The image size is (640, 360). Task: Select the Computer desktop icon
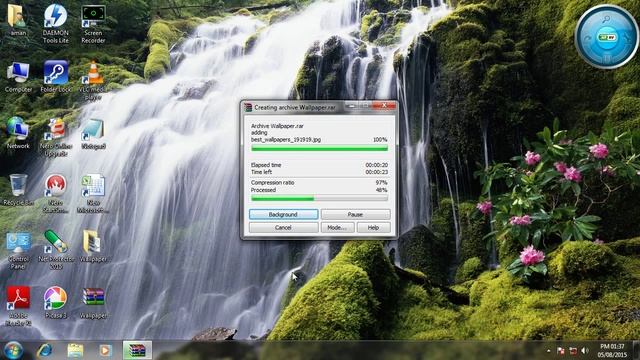tap(18, 77)
